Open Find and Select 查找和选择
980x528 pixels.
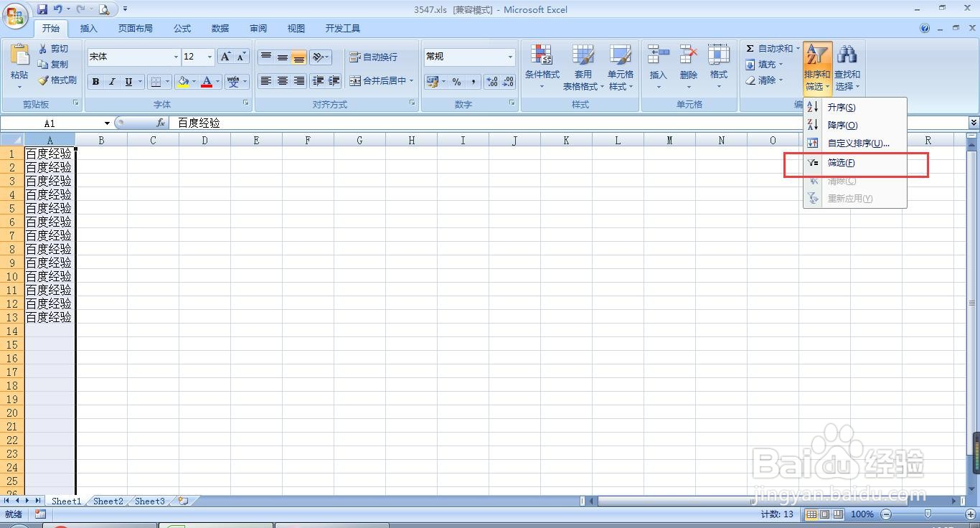click(x=847, y=67)
